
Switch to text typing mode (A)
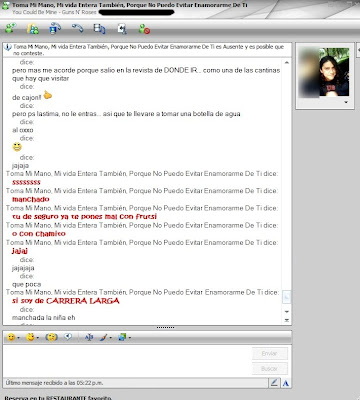(x=286, y=383)
